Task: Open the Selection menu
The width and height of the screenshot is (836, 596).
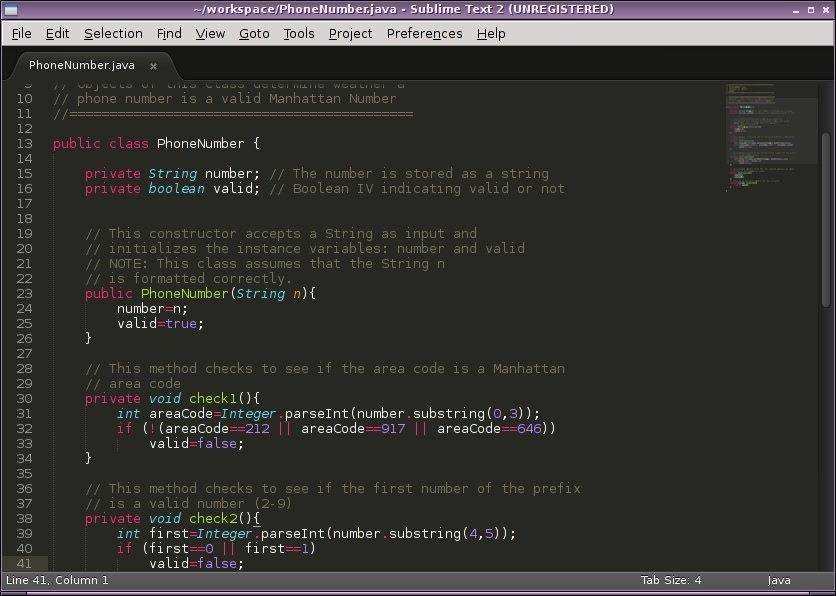Action: coord(113,33)
